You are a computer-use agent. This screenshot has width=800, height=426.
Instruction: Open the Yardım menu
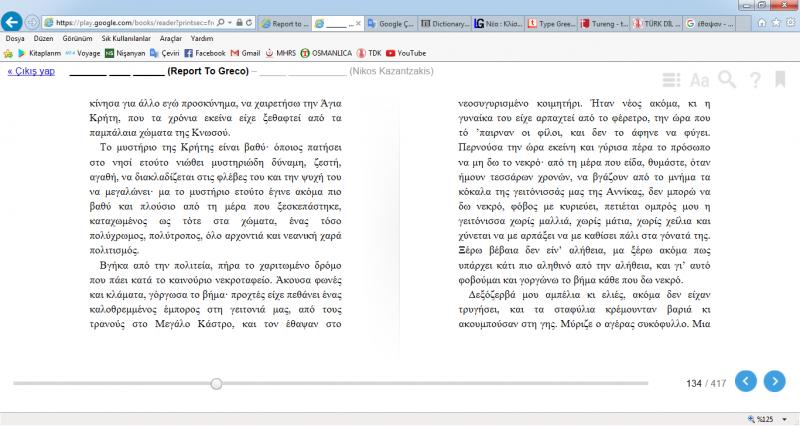click(202, 38)
